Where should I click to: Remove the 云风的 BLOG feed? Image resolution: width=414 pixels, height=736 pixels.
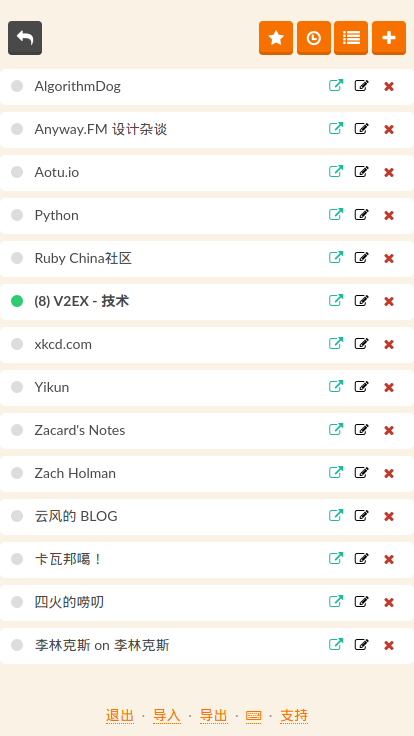tap(389, 516)
